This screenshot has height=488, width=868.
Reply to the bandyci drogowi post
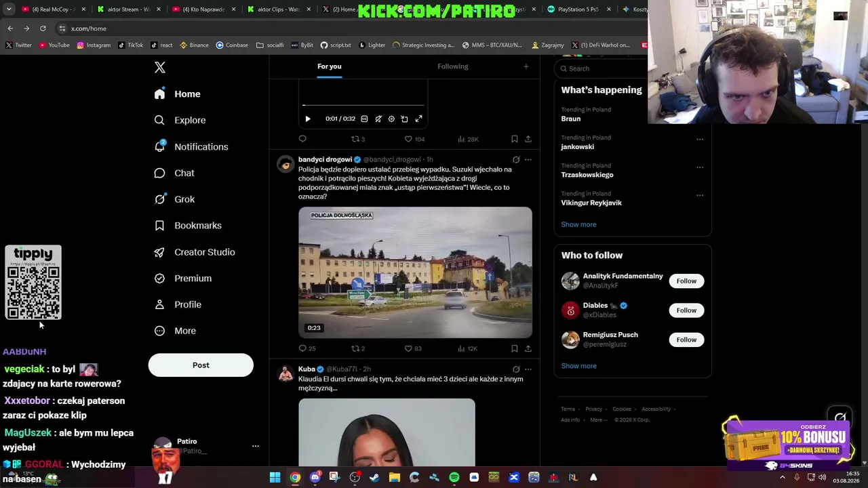click(307, 348)
